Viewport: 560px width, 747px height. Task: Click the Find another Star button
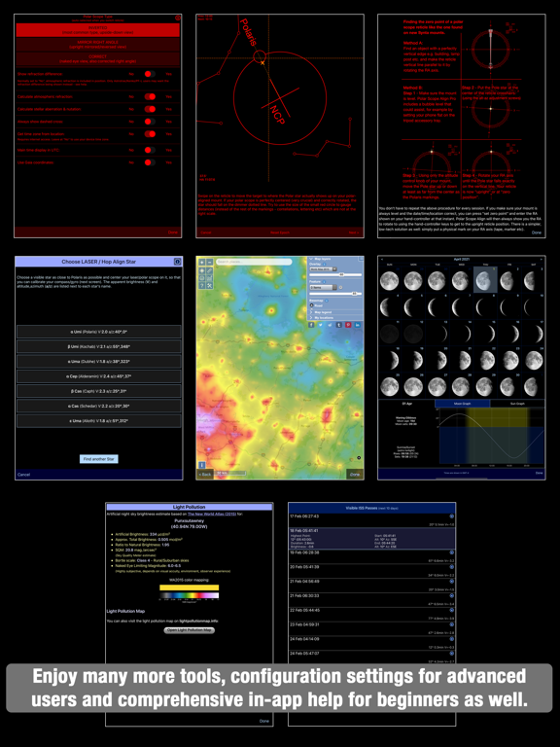pos(98,459)
